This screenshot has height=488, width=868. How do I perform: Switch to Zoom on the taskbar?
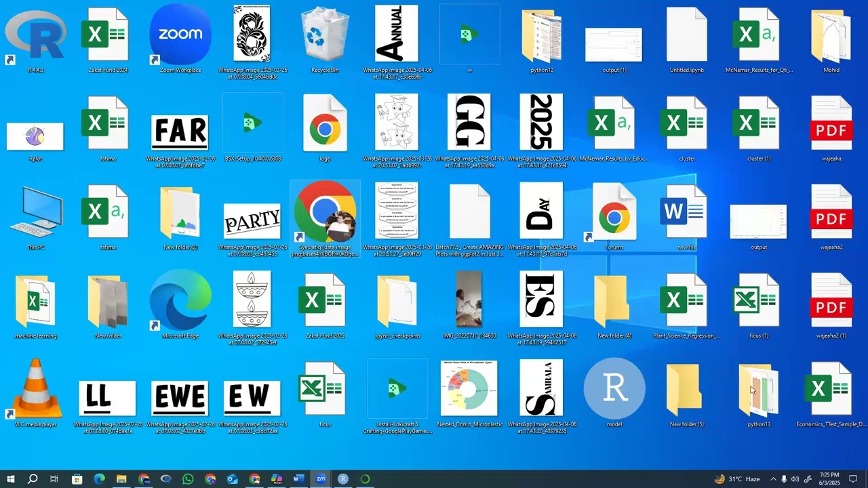321,479
